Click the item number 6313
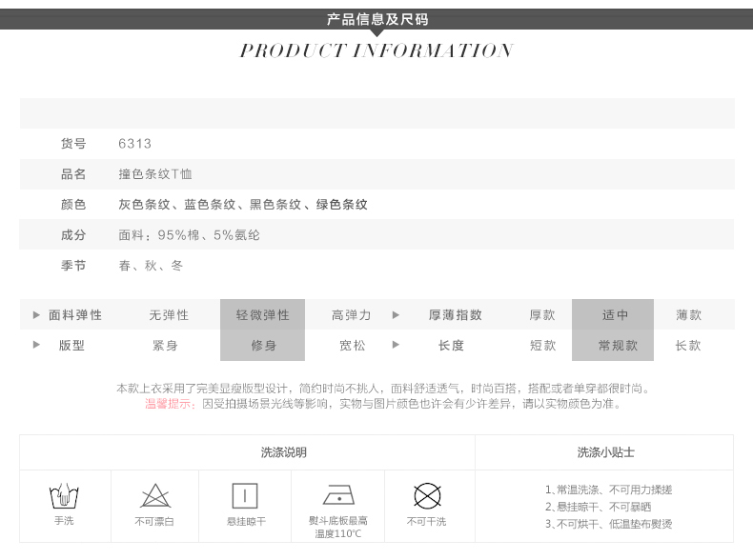The height and width of the screenshot is (560, 753). coord(135,144)
